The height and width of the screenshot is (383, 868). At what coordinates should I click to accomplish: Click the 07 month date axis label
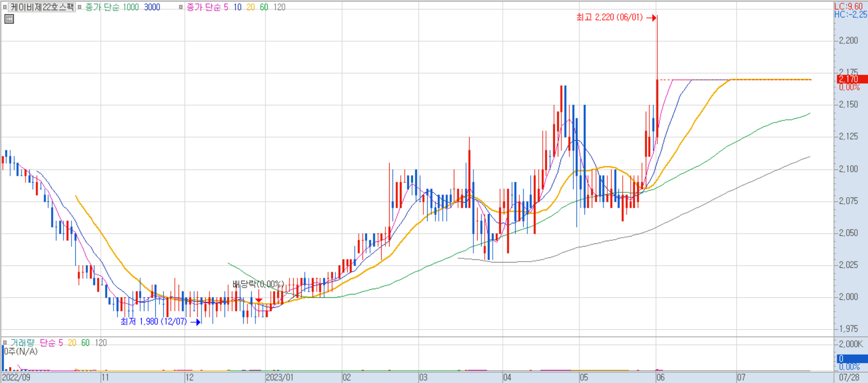(741, 378)
